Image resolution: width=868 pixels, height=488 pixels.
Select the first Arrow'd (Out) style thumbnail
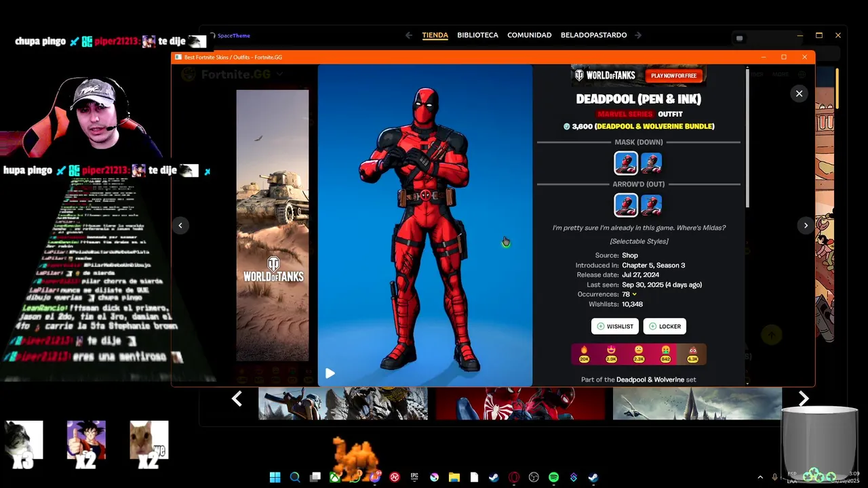625,205
